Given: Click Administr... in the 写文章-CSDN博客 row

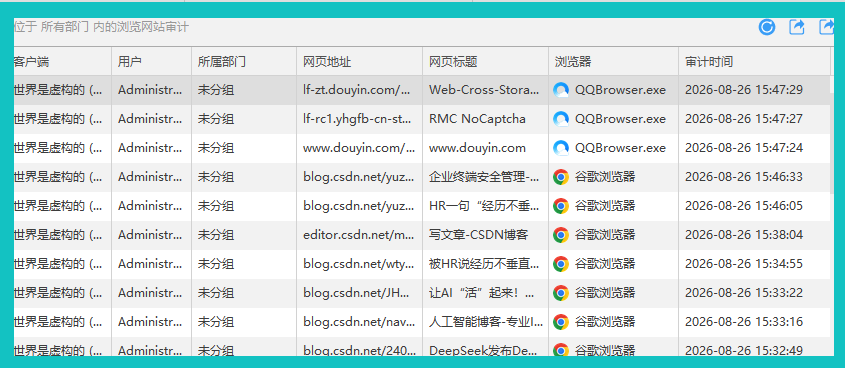Looking at the screenshot, I should 150,235.
